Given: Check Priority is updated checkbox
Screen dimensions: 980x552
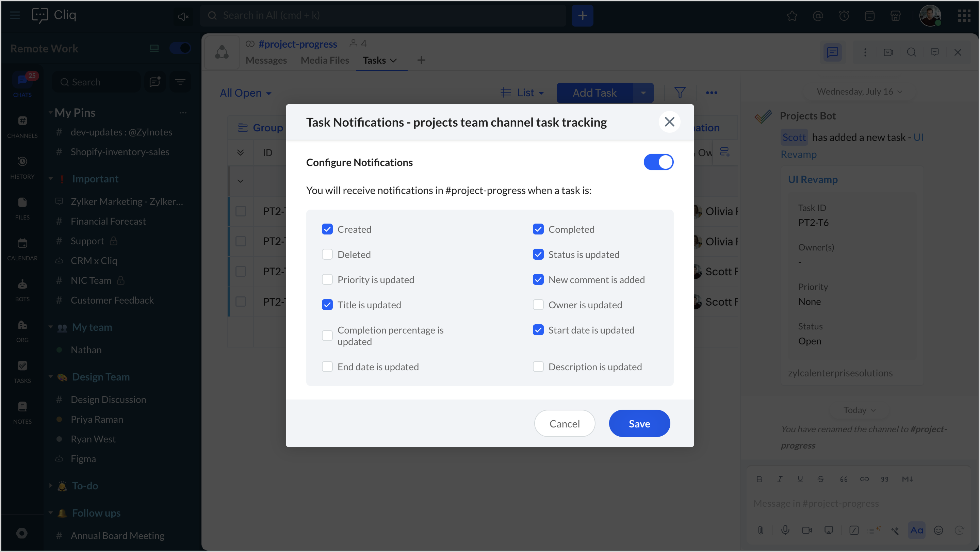Looking at the screenshot, I should coord(327,279).
